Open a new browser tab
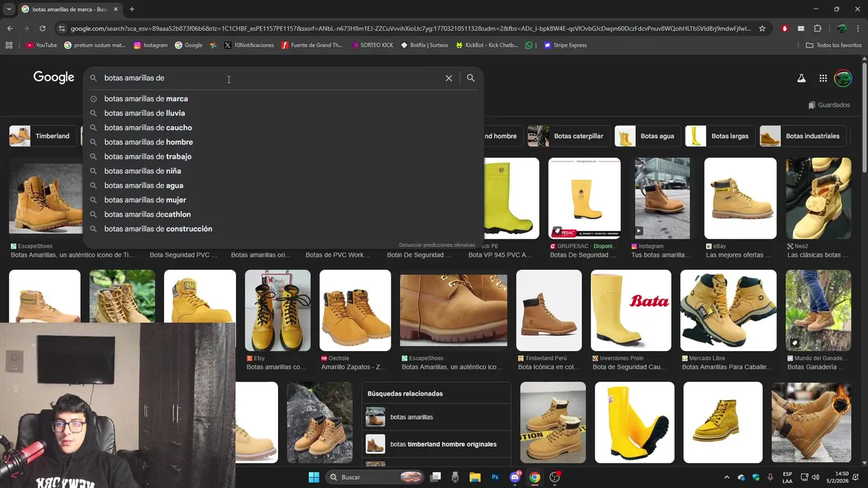 pyautogui.click(x=132, y=9)
